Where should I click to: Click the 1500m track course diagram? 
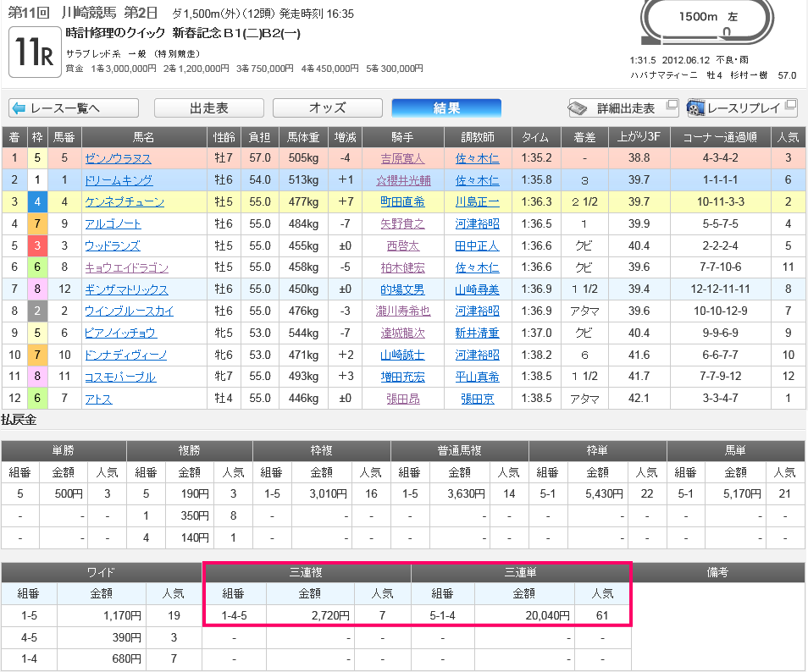(x=707, y=22)
